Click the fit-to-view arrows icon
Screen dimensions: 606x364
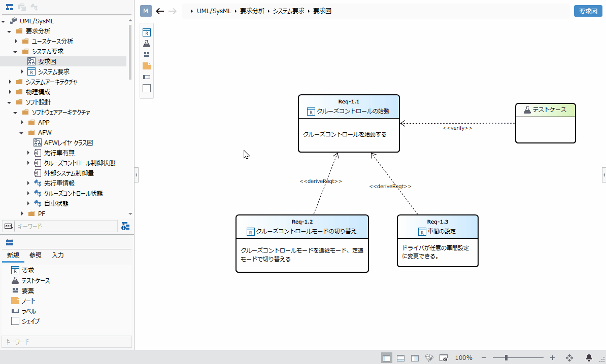pyautogui.click(x=569, y=358)
